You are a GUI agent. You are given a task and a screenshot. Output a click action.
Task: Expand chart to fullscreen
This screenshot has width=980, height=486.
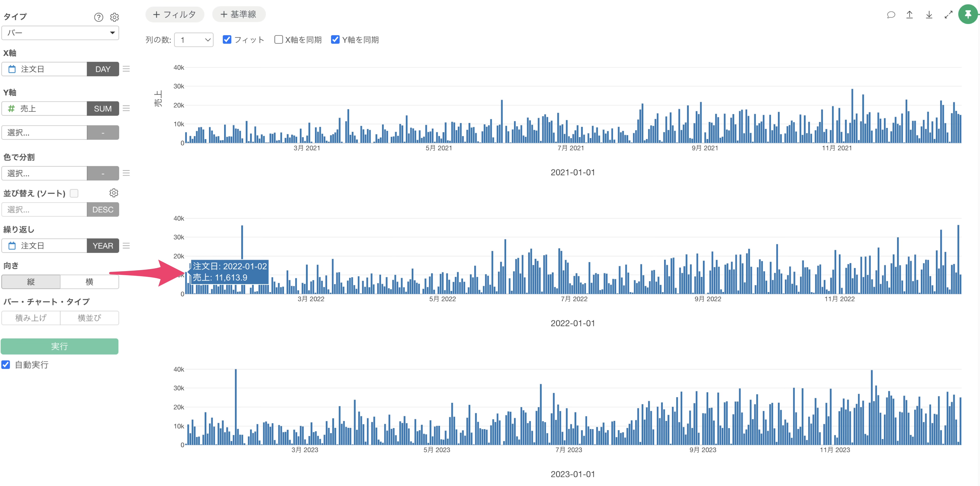(x=948, y=15)
